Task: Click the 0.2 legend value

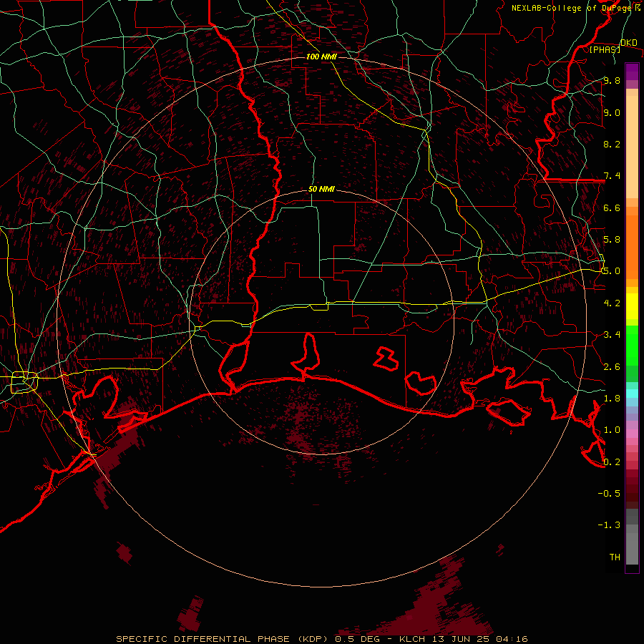Action: click(612, 462)
